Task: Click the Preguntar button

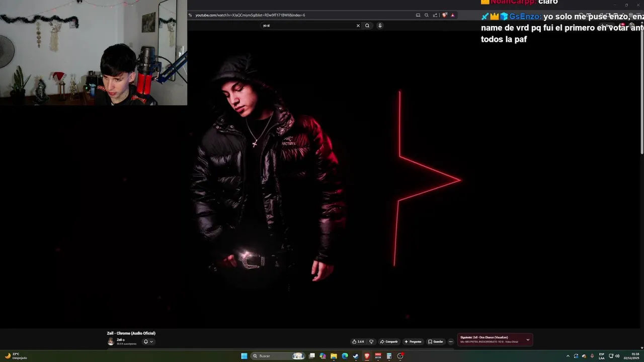Action: [x=413, y=341]
